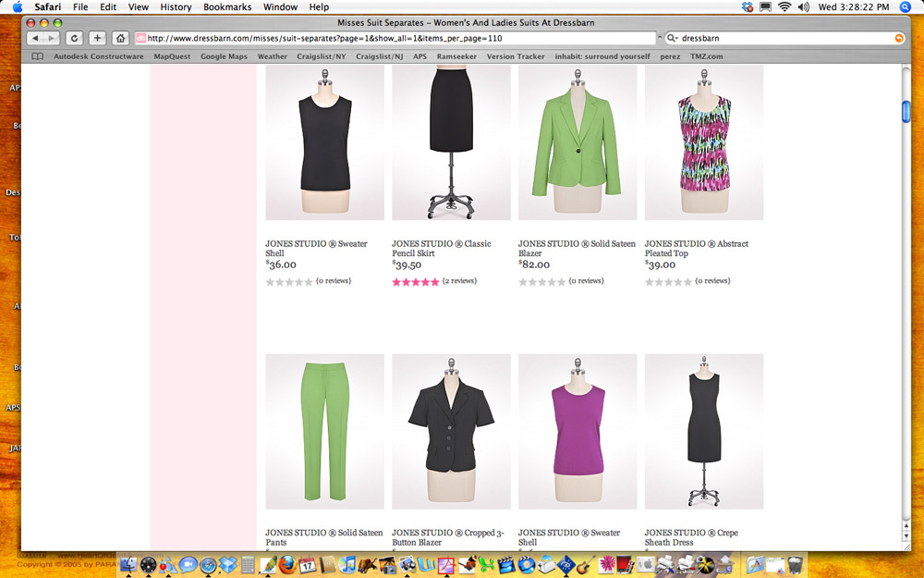Screen dimensions: 924x578
Task: Launch Firefox from the Dock
Action: pyautogui.click(x=287, y=564)
